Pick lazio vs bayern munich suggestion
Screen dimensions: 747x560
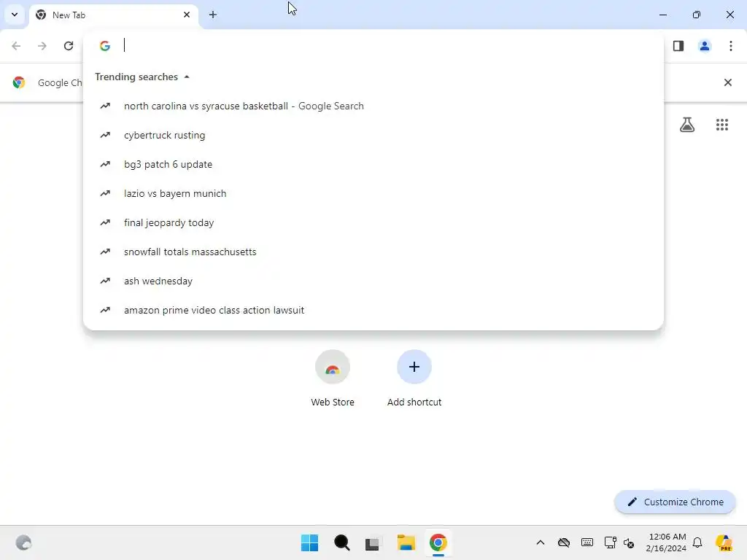(x=373, y=193)
